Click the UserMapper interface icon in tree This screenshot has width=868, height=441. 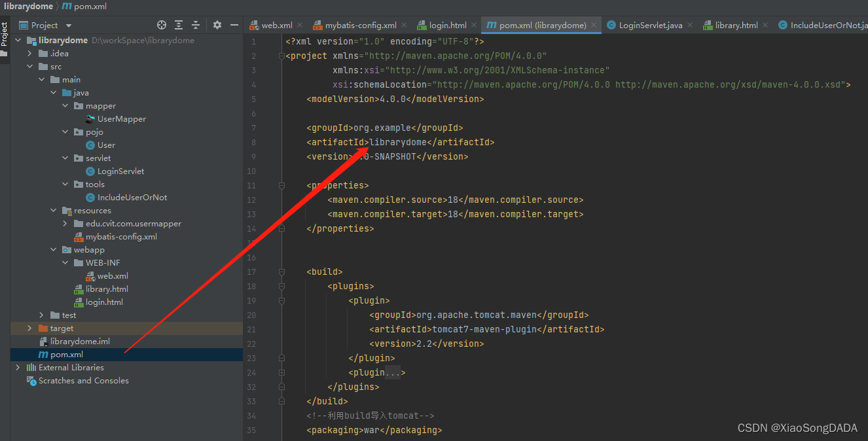[90, 119]
